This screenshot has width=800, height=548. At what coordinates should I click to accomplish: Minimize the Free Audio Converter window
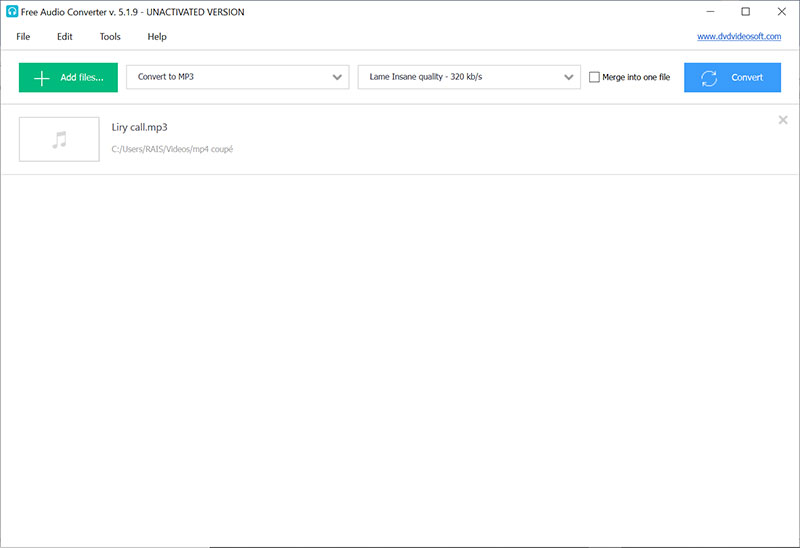[710, 11]
